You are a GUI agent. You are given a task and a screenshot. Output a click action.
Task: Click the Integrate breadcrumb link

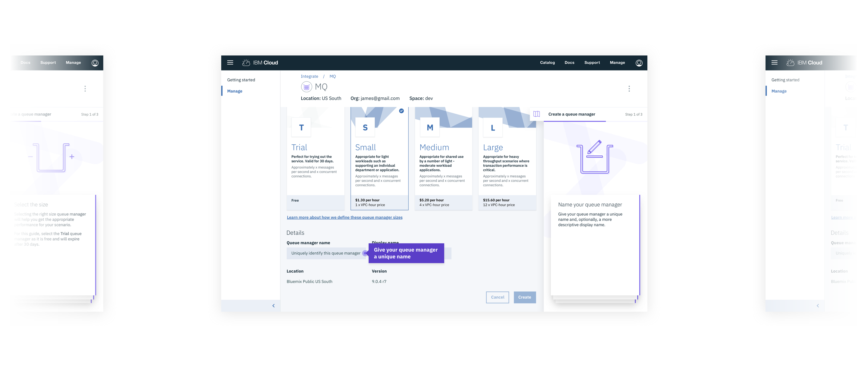pos(309,77)
